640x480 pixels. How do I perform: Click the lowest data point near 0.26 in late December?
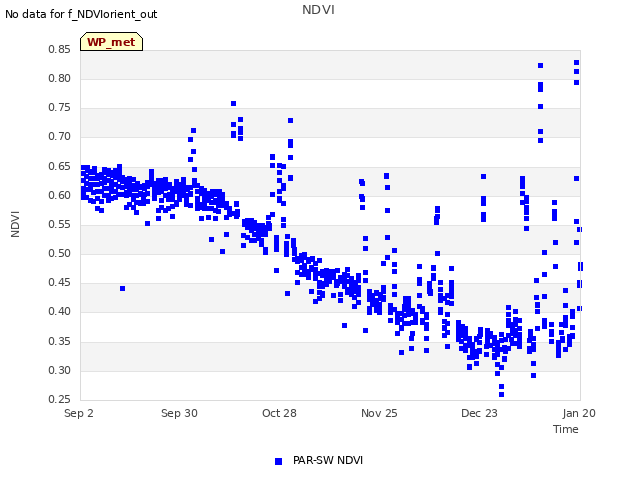[x=502, y=394]
